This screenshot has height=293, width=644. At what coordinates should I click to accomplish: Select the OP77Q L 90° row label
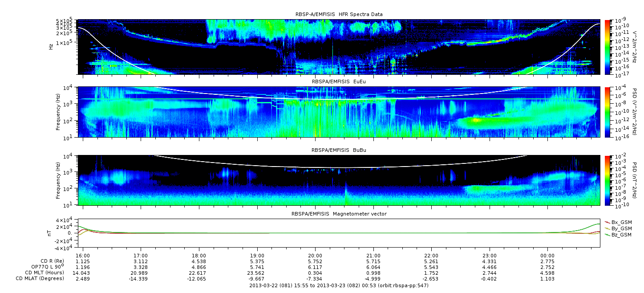click(45, 267)
